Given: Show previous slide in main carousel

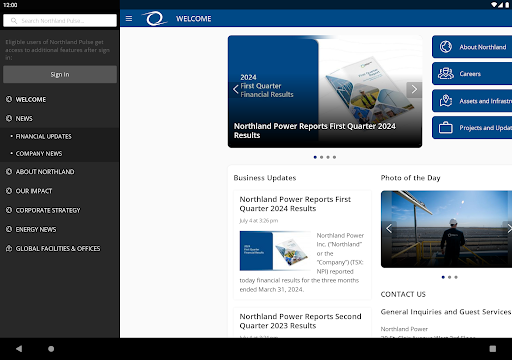Looking at the screenshot, I should pyautogui.click(x=236, y=89).
